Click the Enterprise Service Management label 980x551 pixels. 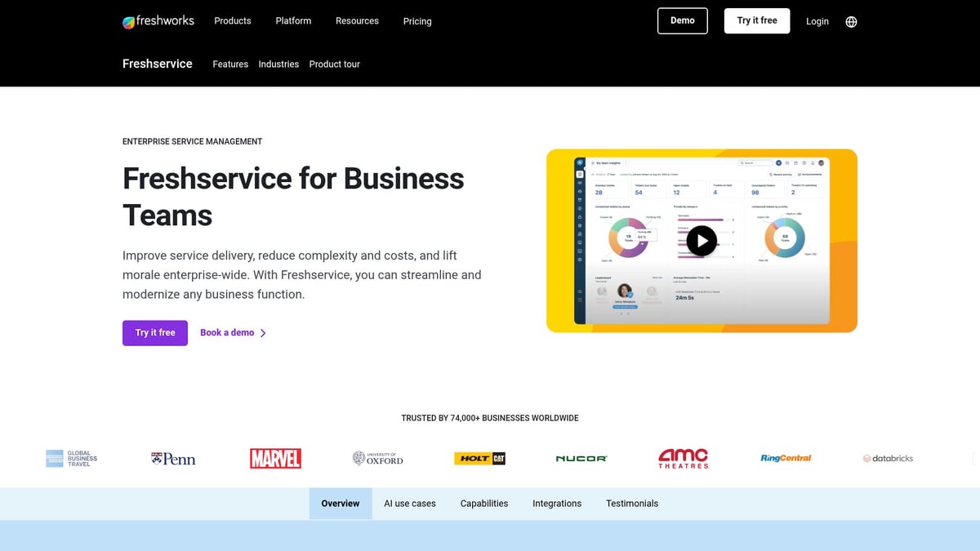(x=192, y=142)
